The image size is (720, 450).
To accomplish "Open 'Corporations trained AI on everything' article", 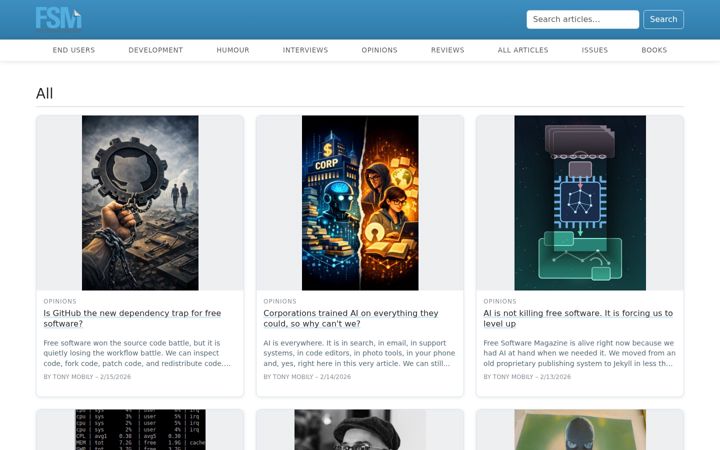I will (x=351, y=318).
